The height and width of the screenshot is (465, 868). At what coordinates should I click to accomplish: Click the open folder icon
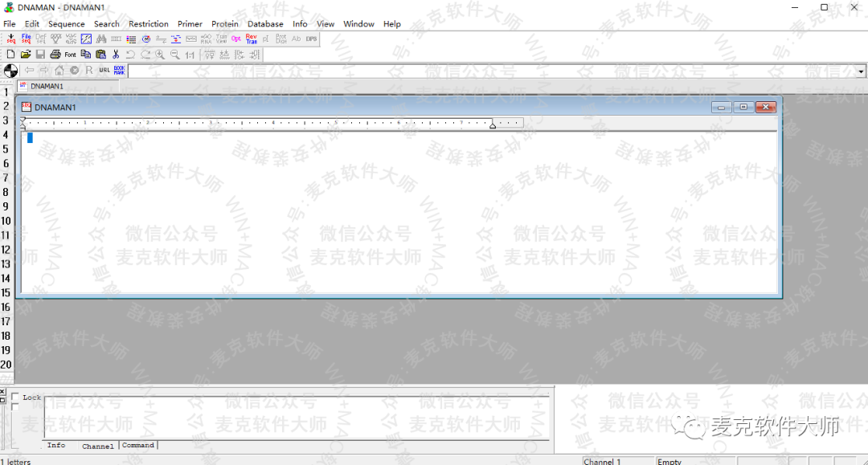coord(26,54)
